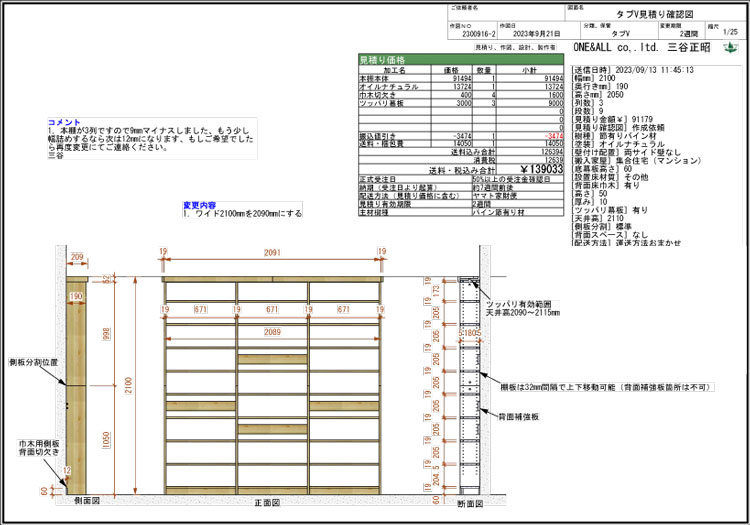
Task: Select the [送信日時] 2023/09/13 11:45:13 line
Action: [x=633, y=70]
